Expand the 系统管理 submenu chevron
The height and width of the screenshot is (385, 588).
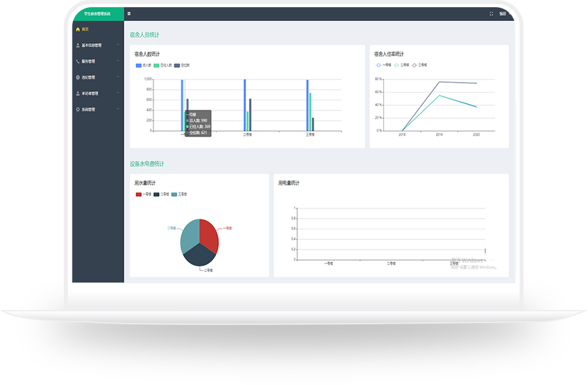coord(118,110)
